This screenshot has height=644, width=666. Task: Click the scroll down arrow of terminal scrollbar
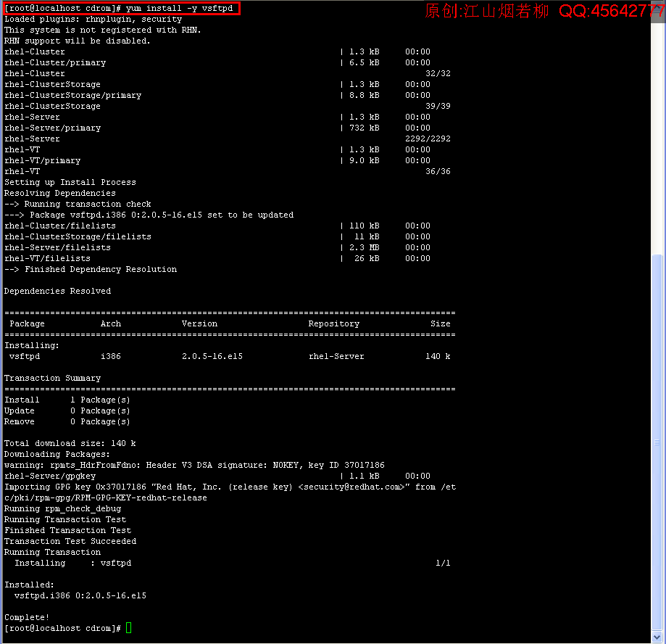(657, 637)
